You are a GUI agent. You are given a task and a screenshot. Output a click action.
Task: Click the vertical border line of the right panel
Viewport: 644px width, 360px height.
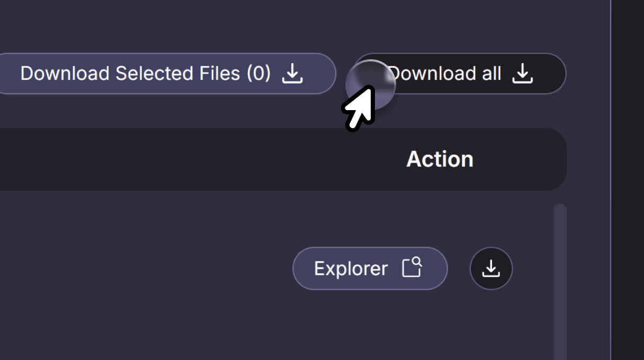611,180
